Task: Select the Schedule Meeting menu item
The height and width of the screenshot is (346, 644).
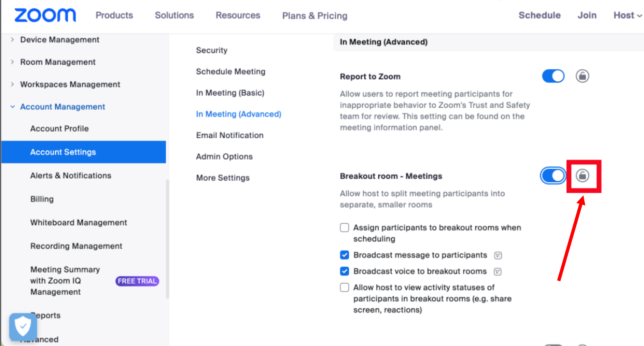Action: (230, 71)
